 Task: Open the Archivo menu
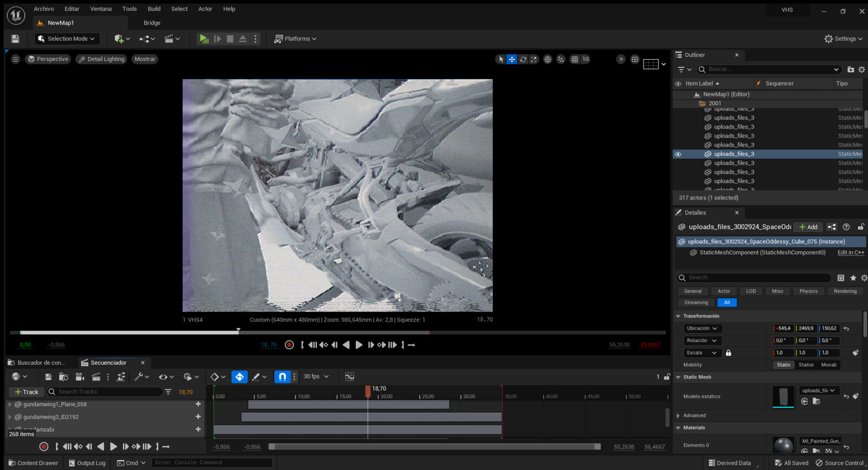click(44, 9)
